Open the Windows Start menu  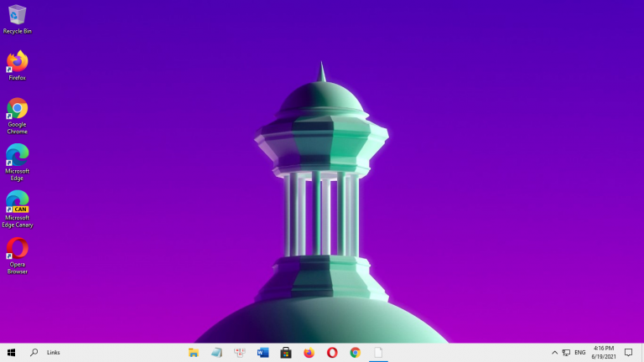coord(11,353)
